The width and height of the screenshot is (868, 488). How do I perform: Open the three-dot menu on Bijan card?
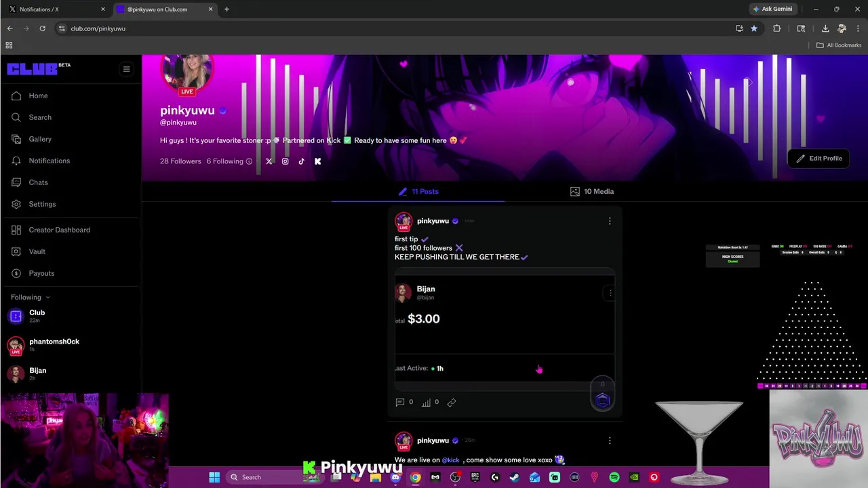pos(610,293)
